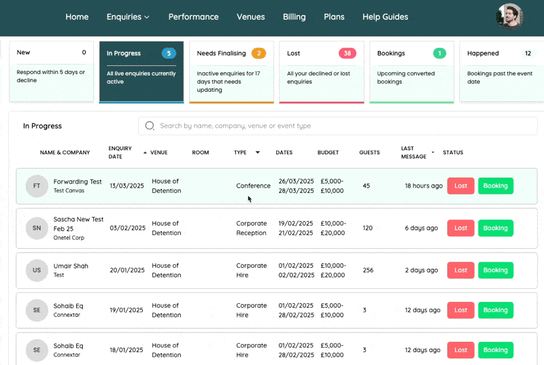Click the search by name input field
The width and height of the screenshot is (544, 365).
pyautogui.click(x=338, y=126)
